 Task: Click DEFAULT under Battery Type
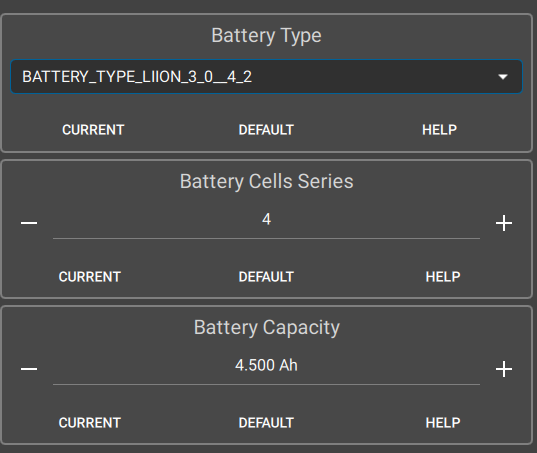pos(266,130)
